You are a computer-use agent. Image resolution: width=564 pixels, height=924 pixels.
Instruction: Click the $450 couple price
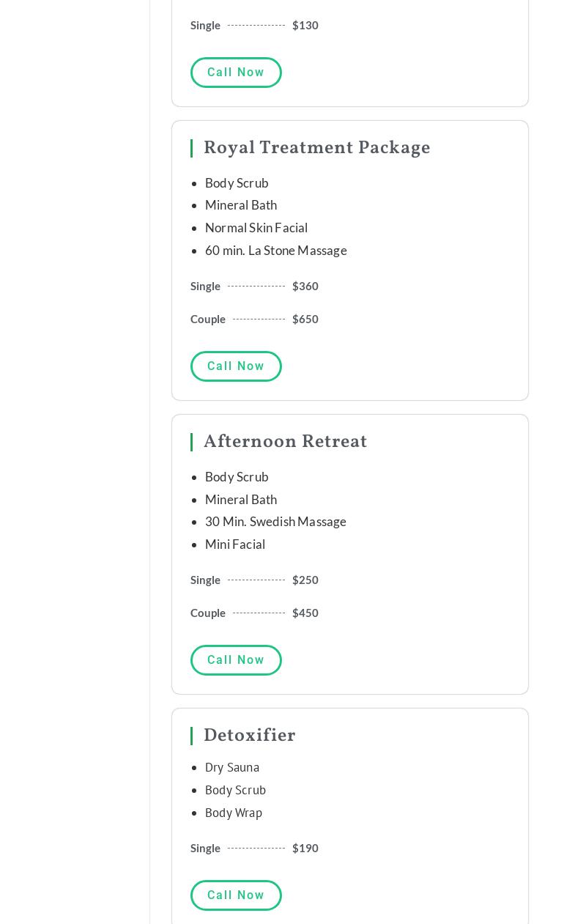(305, 613)
